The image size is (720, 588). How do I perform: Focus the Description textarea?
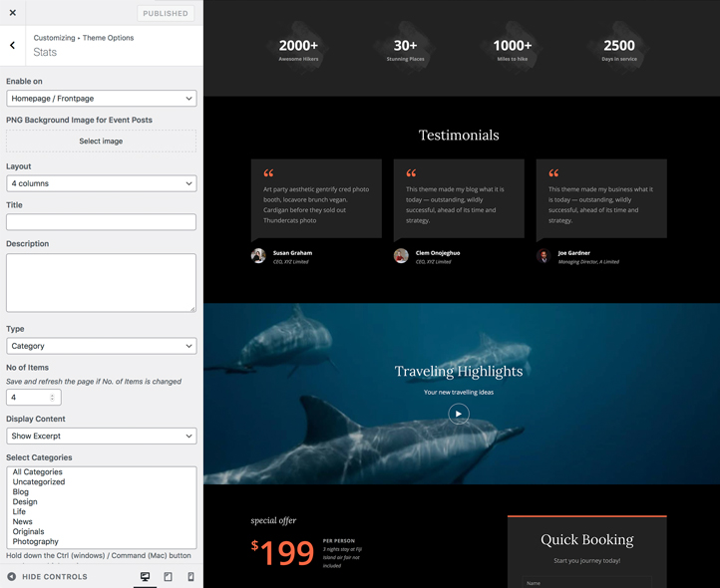(101, 282)
